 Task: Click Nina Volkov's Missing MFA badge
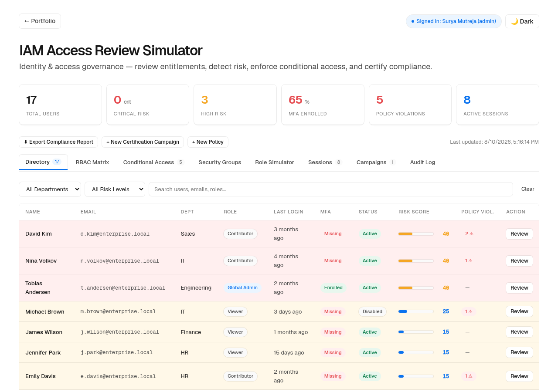[x=333, y=260]
